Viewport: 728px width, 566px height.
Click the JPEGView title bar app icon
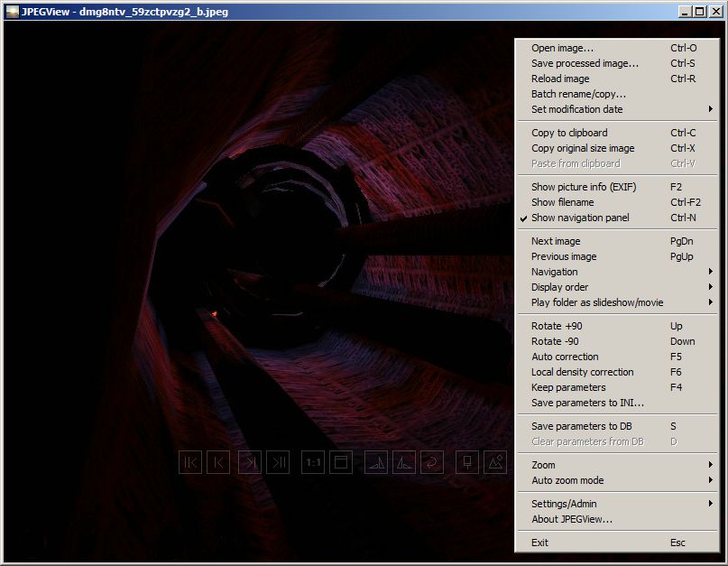coord(12,12)
